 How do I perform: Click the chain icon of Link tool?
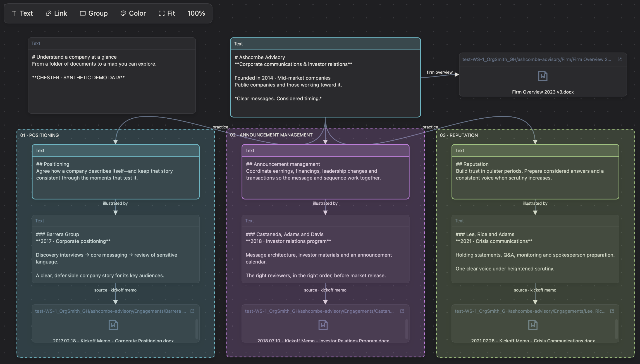[x=48, y=13]
